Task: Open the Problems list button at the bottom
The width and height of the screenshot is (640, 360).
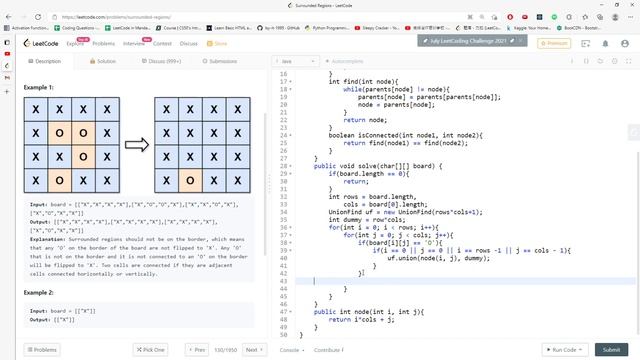Action: pyautogui.click(x=42, y=350)
